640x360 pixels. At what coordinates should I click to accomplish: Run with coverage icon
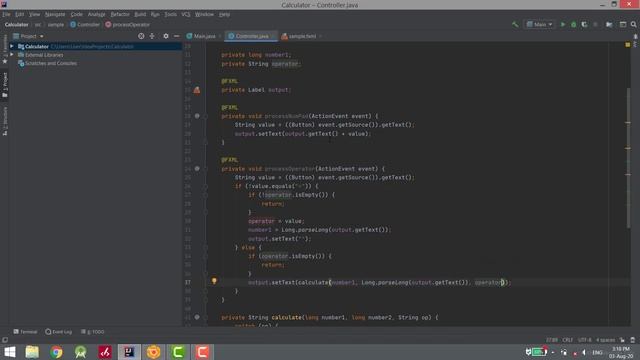coord(584,24)
